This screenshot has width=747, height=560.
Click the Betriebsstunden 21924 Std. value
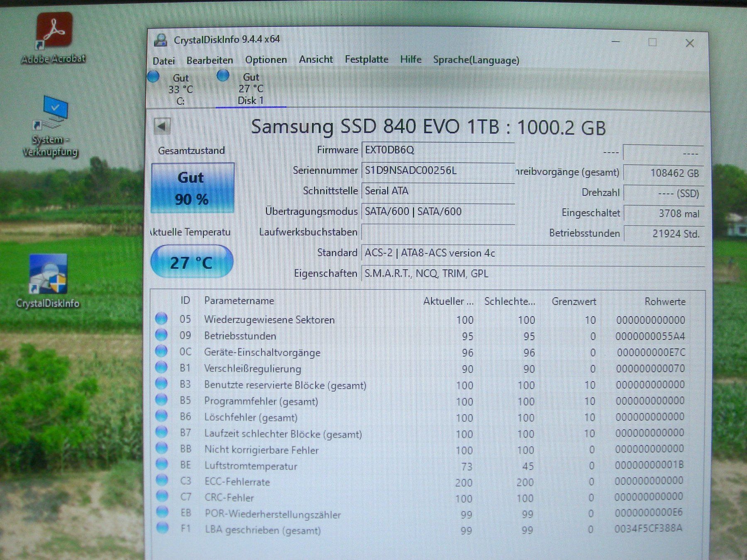tap(664, 234)
